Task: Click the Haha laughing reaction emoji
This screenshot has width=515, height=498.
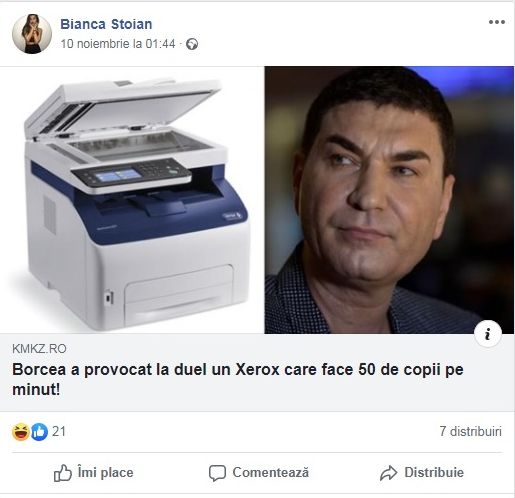Action: (21, 432)
